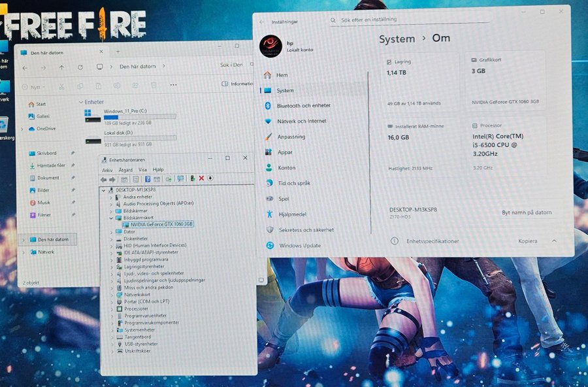Open Bluetooth och enheter settings
Viewport: 588px width, 387px height.
click(303, 105)
